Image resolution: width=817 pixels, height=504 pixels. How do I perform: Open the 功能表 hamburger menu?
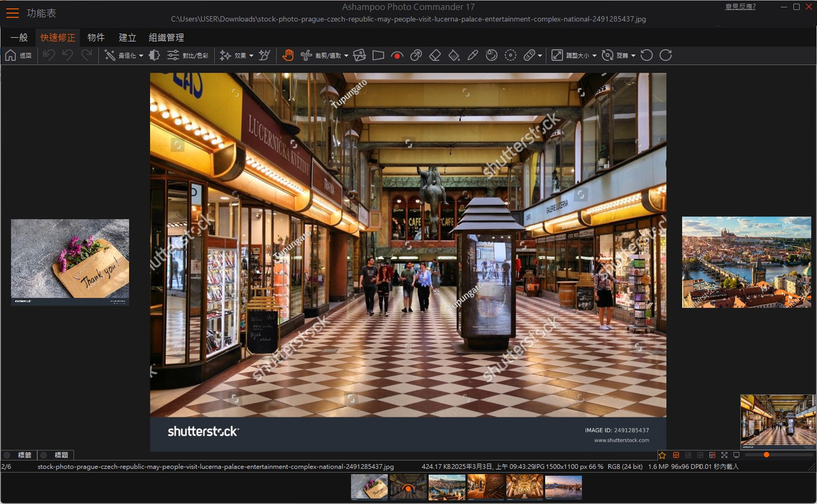click(12, 13)
